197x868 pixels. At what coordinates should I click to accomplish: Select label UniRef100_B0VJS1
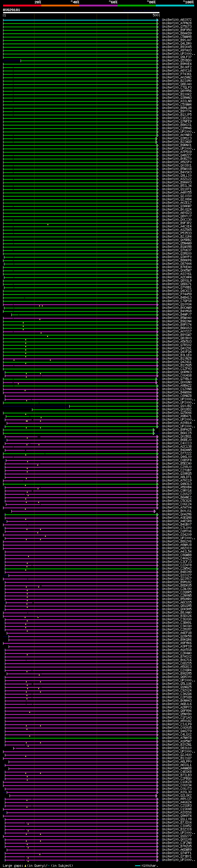(177, 511)
